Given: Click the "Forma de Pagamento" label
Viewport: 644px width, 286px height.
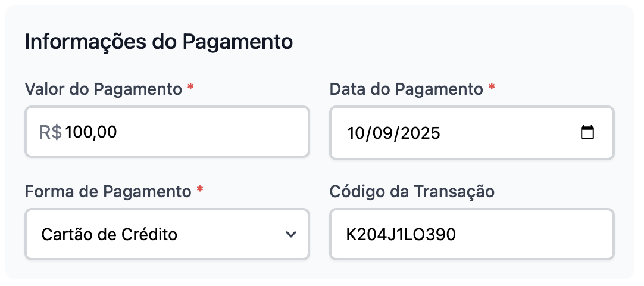Looking at the screenshot, I should 108,192.
